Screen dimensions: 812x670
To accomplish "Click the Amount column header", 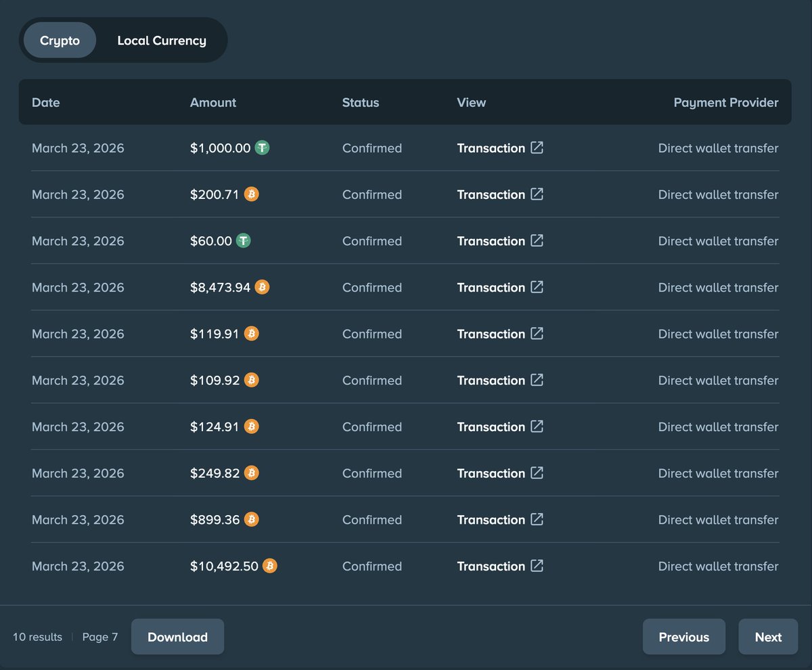I will (213, 103).
